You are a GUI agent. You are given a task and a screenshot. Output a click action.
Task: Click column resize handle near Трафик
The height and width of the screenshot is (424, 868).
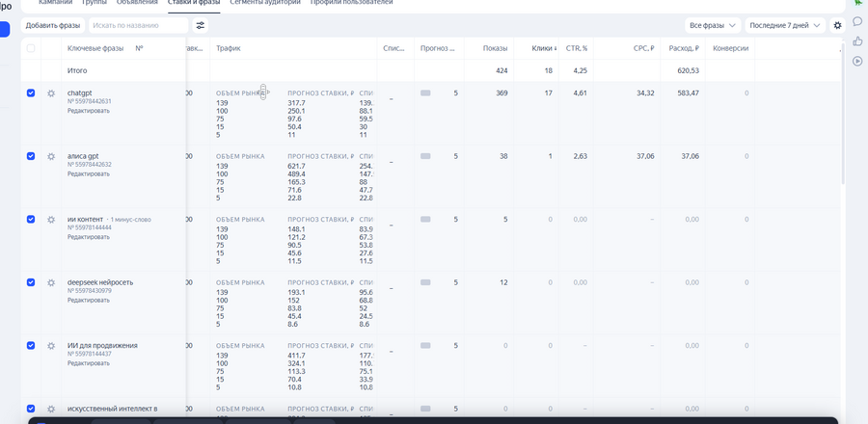click(263, 92)
